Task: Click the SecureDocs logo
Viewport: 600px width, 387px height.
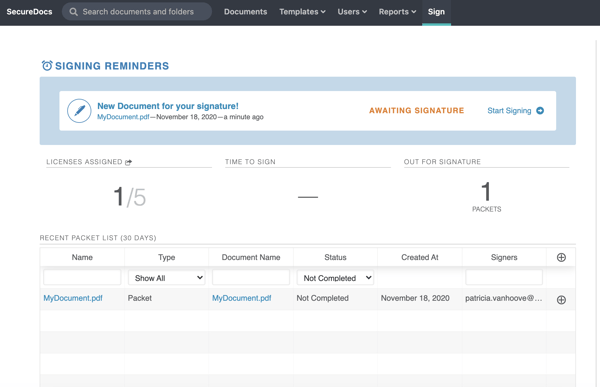Action: [x=29, y=12]
